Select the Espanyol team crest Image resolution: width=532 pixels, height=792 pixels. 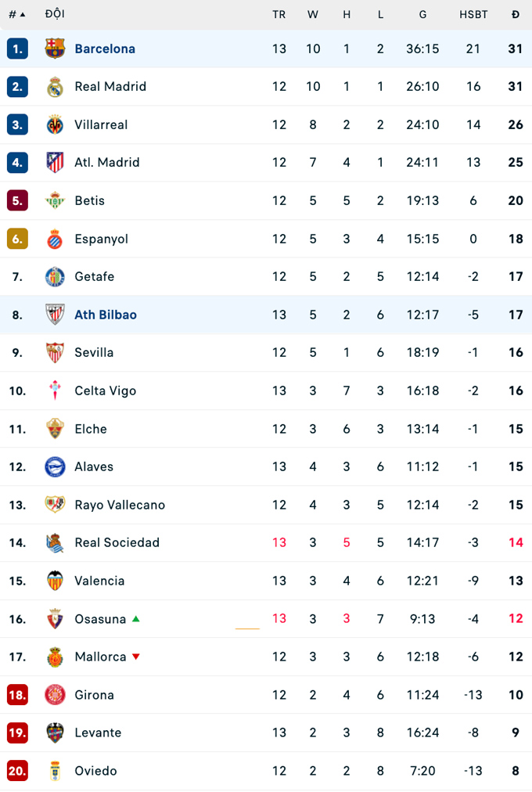55,239
